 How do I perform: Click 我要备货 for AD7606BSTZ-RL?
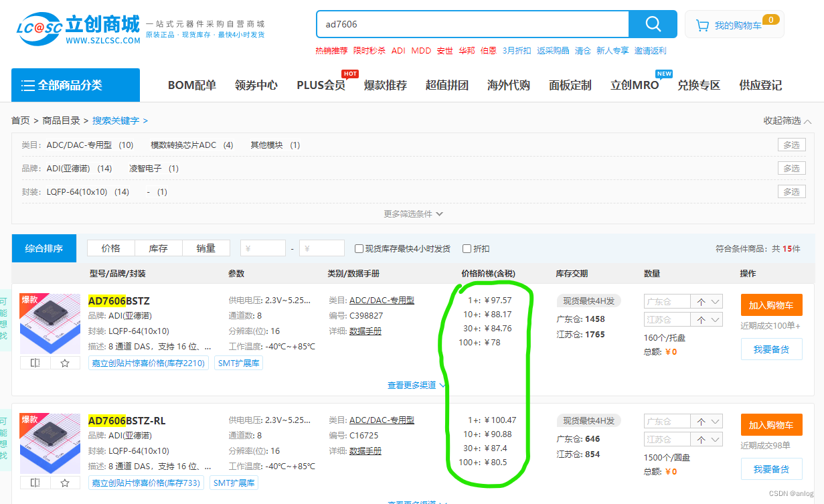pos(771,469)
